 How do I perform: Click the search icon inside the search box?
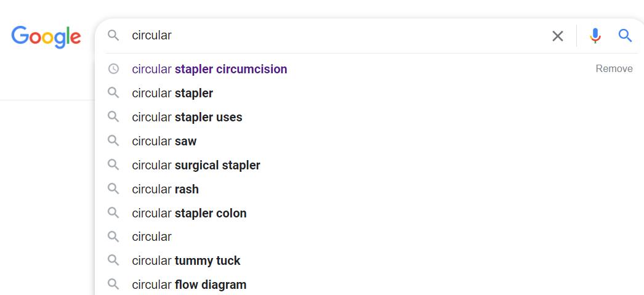[113, 36]
